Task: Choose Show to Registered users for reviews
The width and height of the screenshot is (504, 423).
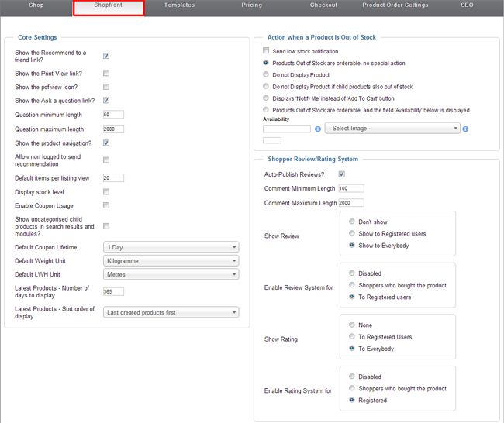Action: coord(352,233)
